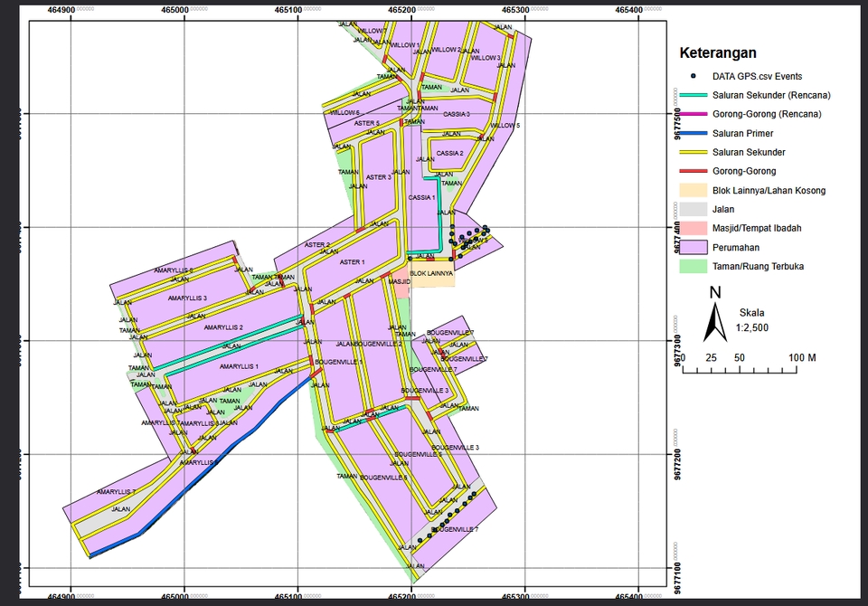Select the green Taman/Ruang Terbuka swatch

tap(693, 266)
